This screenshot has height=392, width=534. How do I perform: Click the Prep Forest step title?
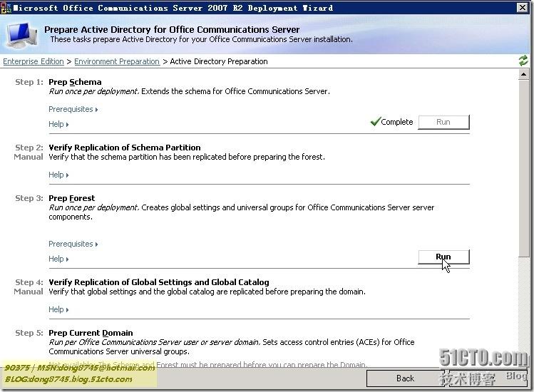pyautogui.click(x=72, y=198)
